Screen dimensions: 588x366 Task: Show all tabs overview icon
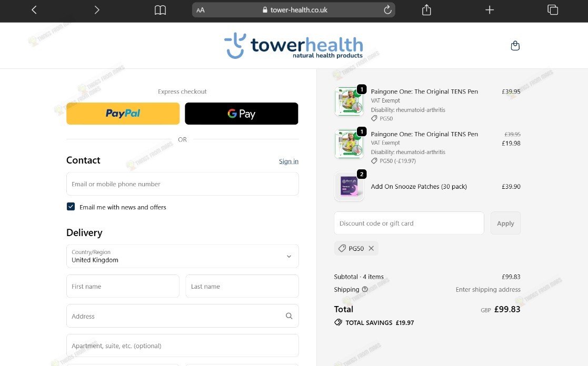[552, 10]
